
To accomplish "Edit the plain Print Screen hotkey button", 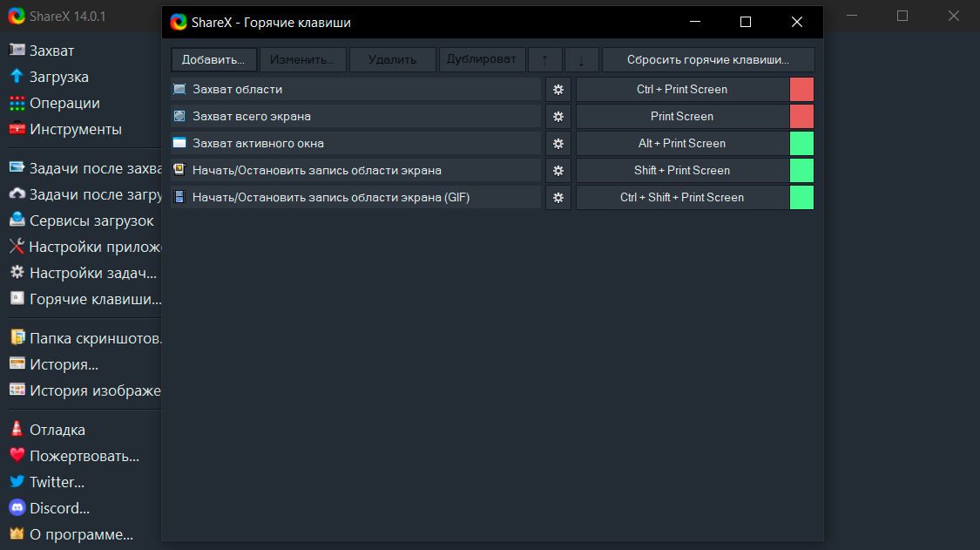I will point(682,117).
